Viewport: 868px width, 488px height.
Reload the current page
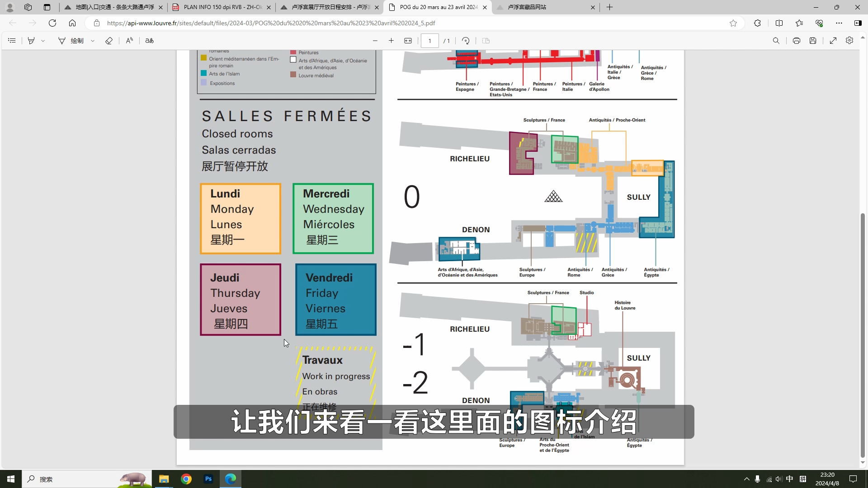(x=52, y=23)
